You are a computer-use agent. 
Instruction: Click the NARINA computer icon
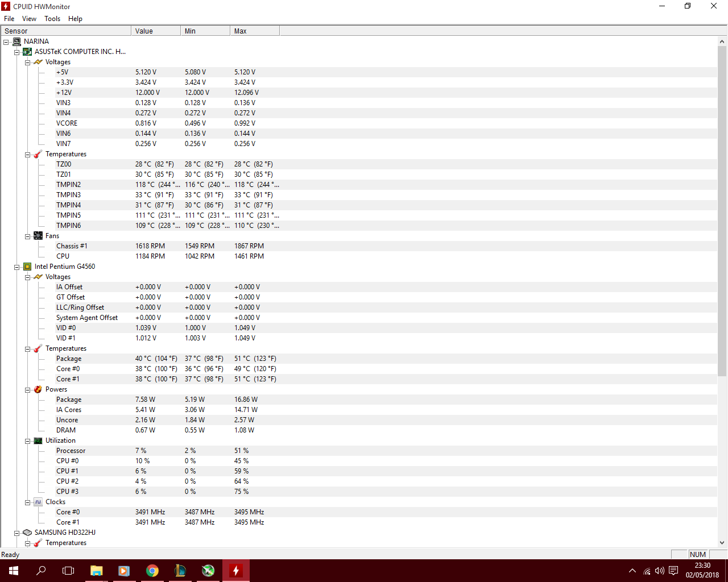coord(16,41)
